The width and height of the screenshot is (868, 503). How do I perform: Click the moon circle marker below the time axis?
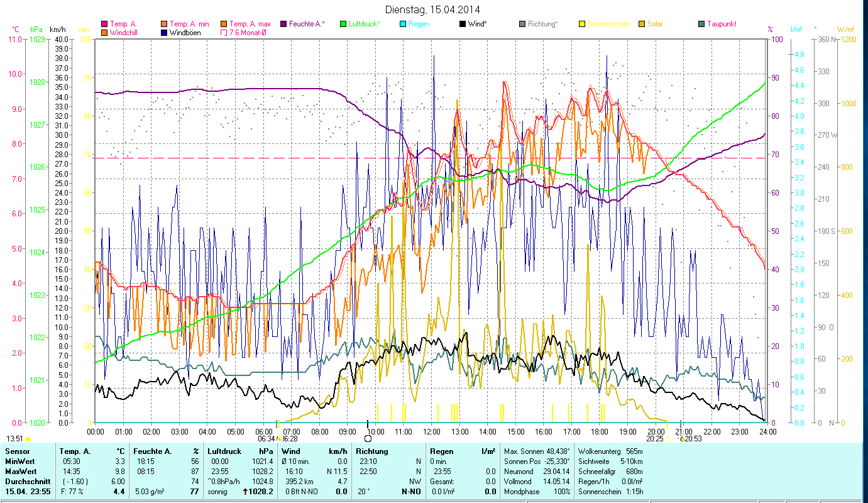tap(368, 438)
